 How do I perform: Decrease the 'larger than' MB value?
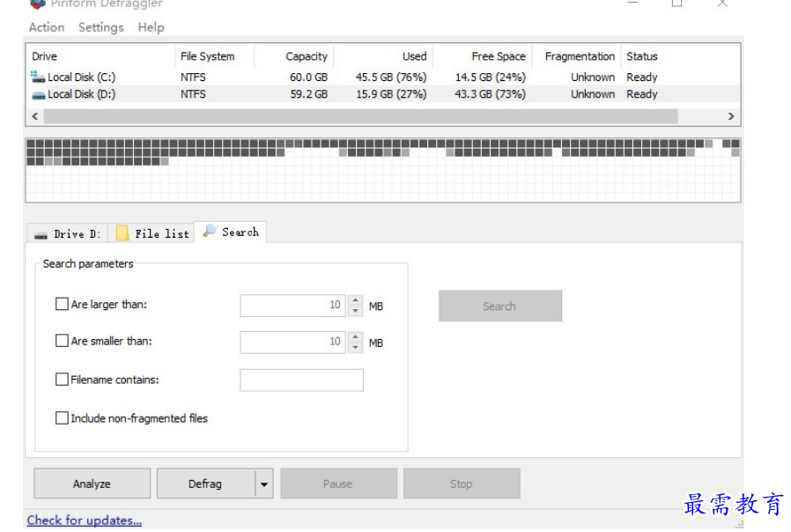pyautogui.click(x=355, y=311)
